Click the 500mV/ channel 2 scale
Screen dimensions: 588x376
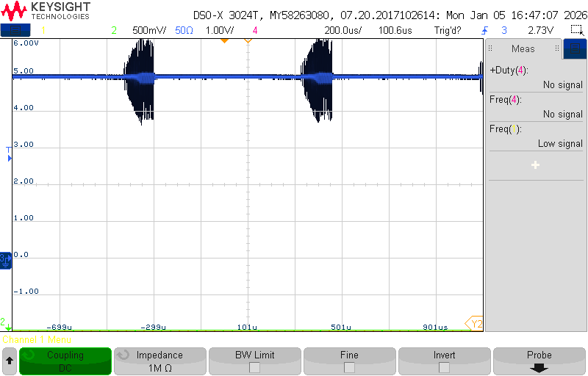point(149,30)
